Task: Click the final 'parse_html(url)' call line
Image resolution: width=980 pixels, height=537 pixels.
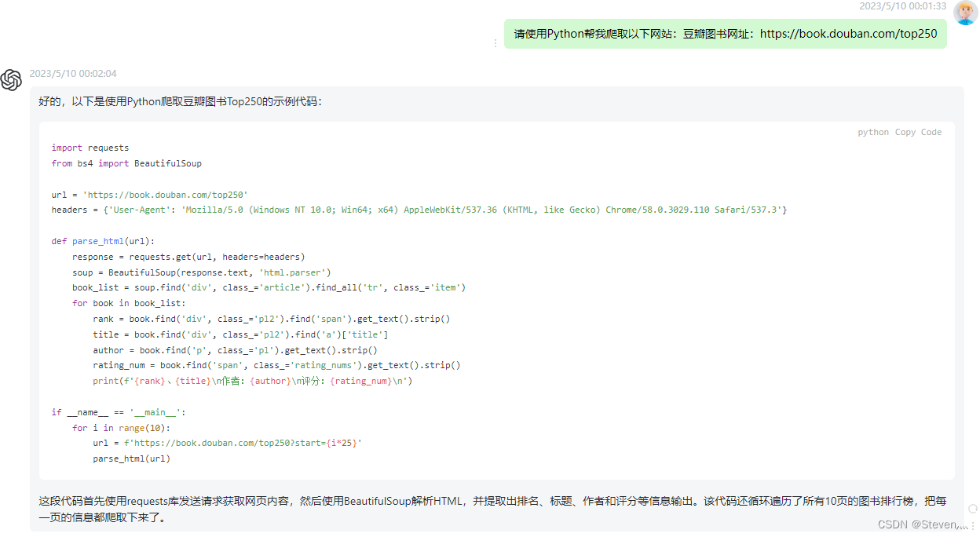Action: coord(131,458)
